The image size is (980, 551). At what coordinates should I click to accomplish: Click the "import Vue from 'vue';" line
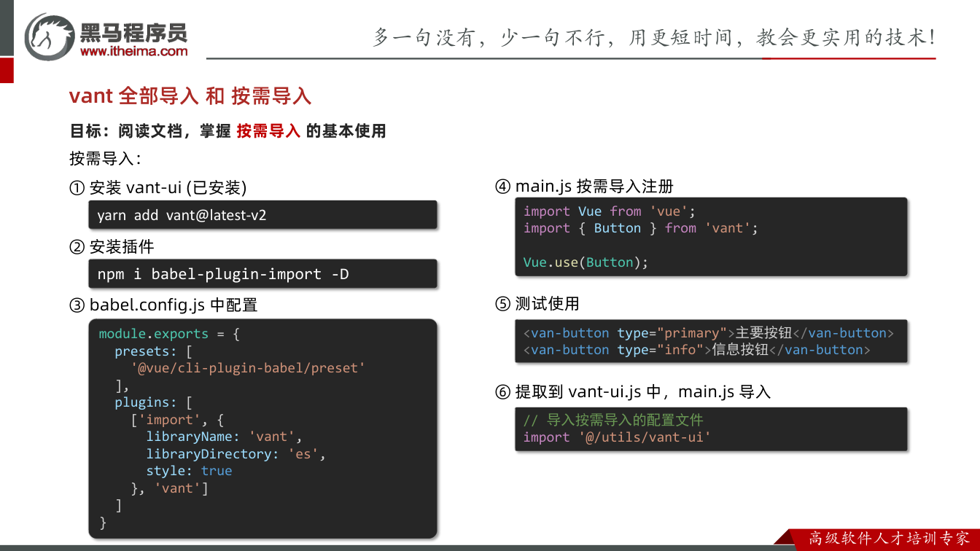tap(610, 211)
